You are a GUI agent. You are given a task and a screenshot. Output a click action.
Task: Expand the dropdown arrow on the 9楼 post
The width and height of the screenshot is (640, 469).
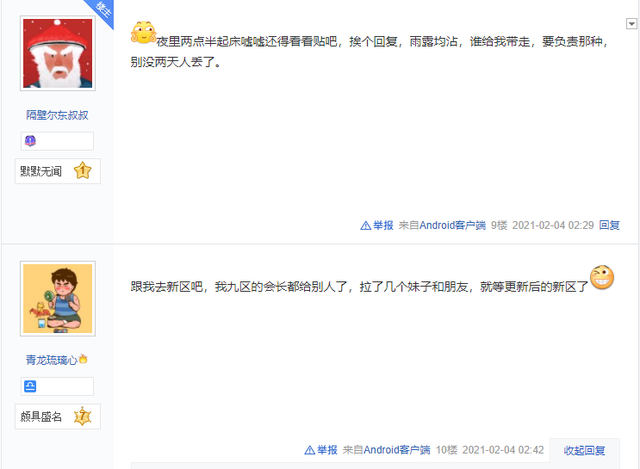click(631, 24)
